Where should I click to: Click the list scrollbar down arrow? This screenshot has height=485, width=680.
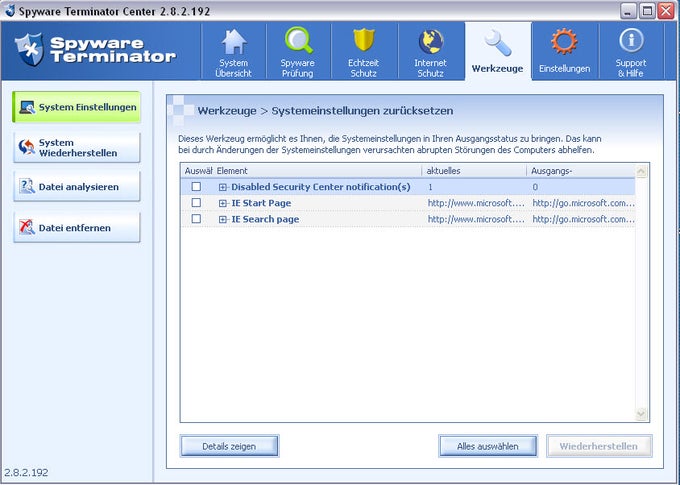coord(641,414)
